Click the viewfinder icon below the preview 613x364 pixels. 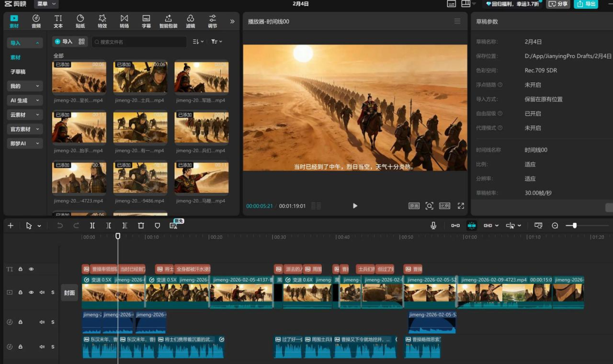click(x=429, y=206)
